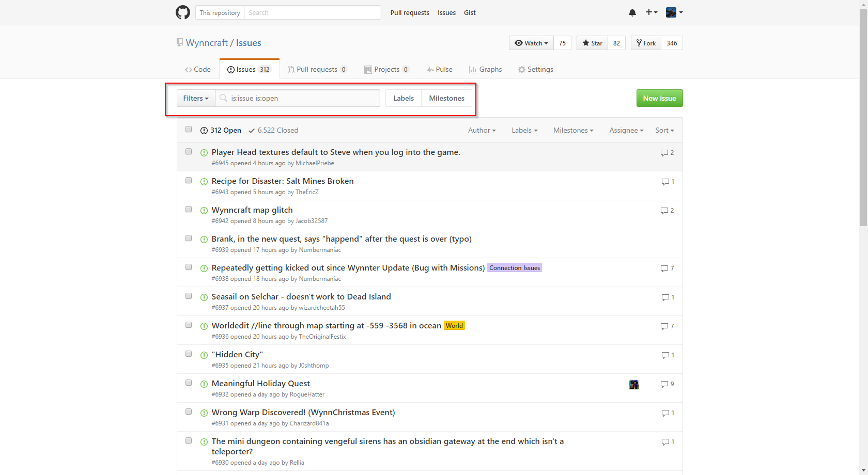The width and height of the screenshot is (868, 475).
Task: Click comment icon on Player Head textures issue
Action: [x=664, y=153]
